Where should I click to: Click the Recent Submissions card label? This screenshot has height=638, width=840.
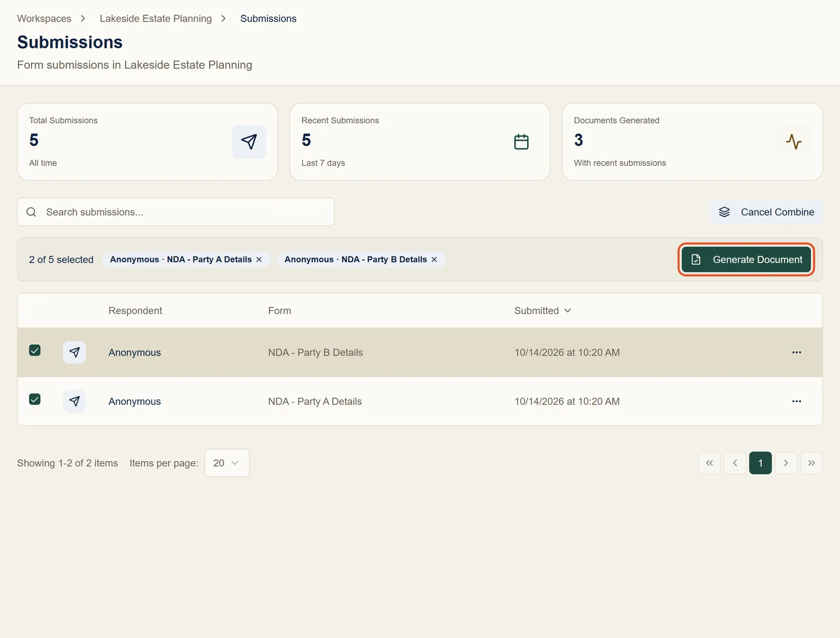tap(340, 120)
